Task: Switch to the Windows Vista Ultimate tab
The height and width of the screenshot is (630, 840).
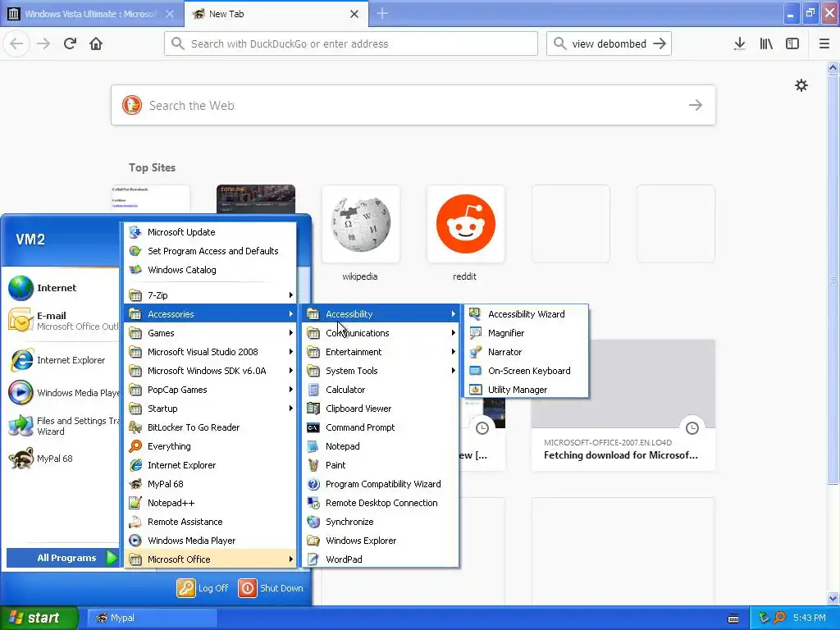Action: (x=91, y=14)
